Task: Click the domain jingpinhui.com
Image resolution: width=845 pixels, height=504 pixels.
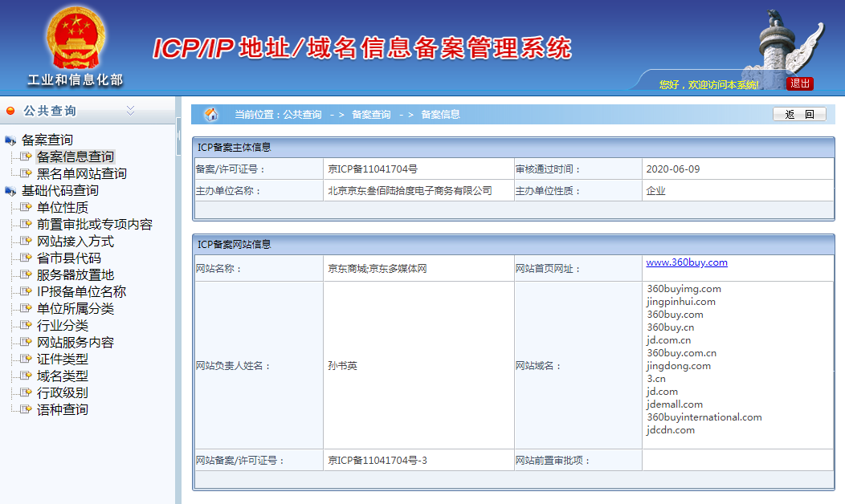Action: (x=681, y=302)
